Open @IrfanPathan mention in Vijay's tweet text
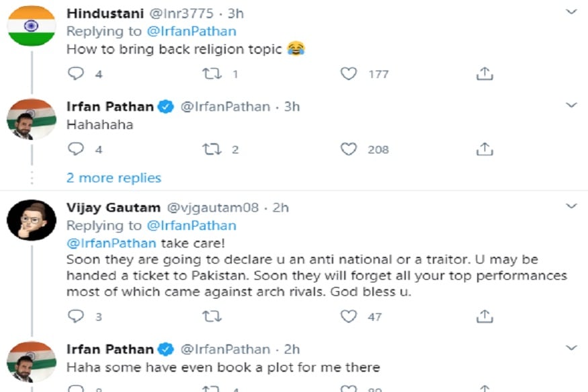This screenshot has height=392, width=588. tap(111, 243)
